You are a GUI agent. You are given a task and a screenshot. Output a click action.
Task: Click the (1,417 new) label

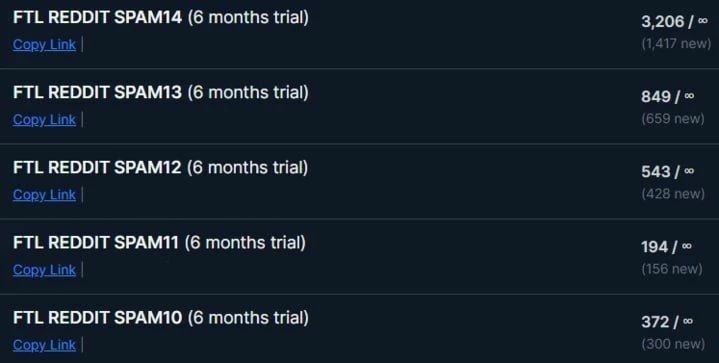pos(676,44)
